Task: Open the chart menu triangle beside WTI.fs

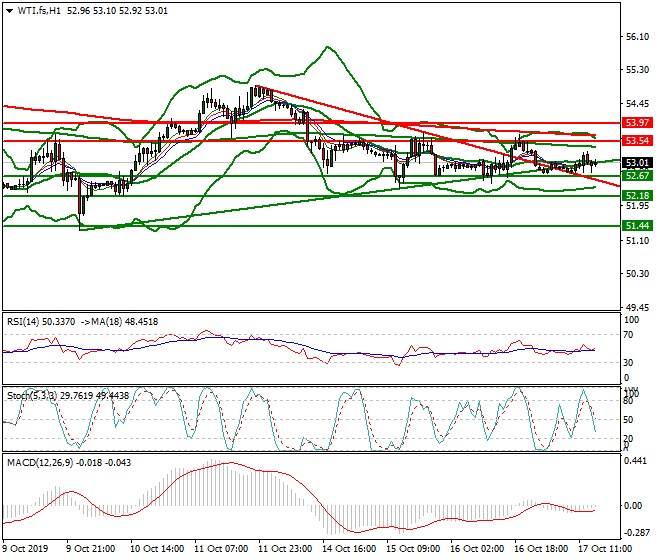Action: tap(10, 11)
